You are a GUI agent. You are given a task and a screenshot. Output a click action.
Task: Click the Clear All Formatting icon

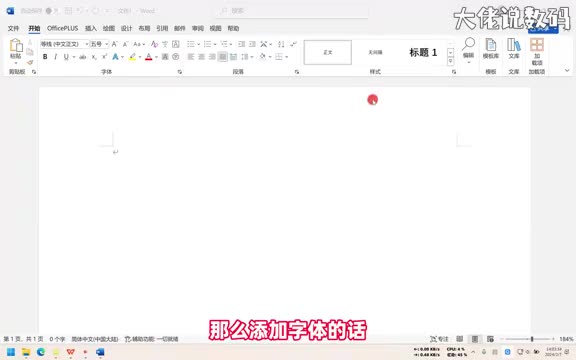[154, 44]
